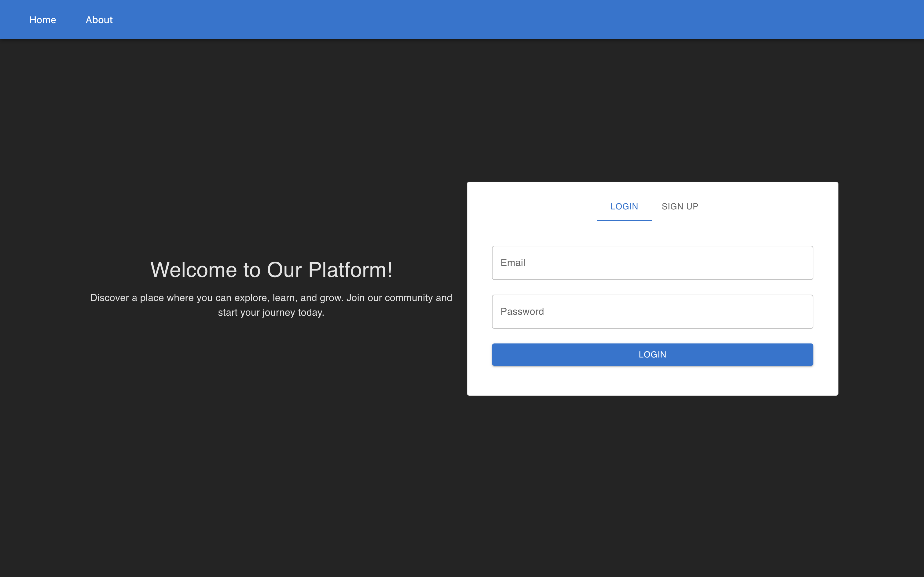
Task: Focus the Email input field
Action: coord(652,263)
